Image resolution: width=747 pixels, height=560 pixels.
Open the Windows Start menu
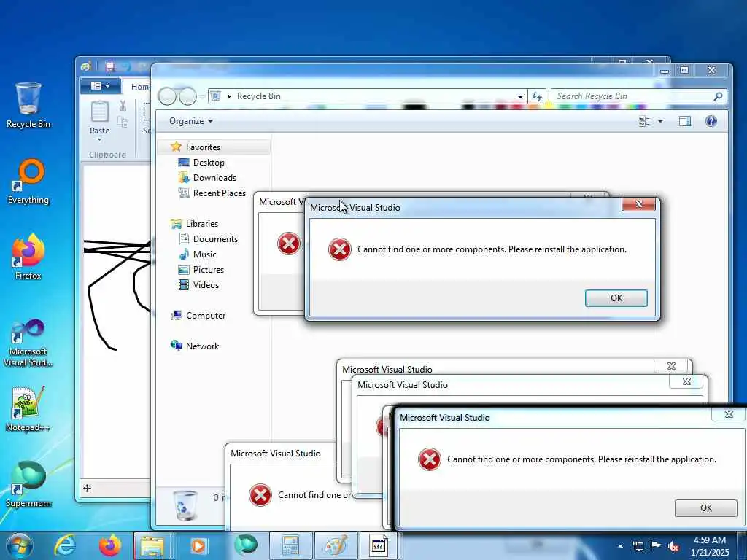pyautogui.click(x=20, y=545)
